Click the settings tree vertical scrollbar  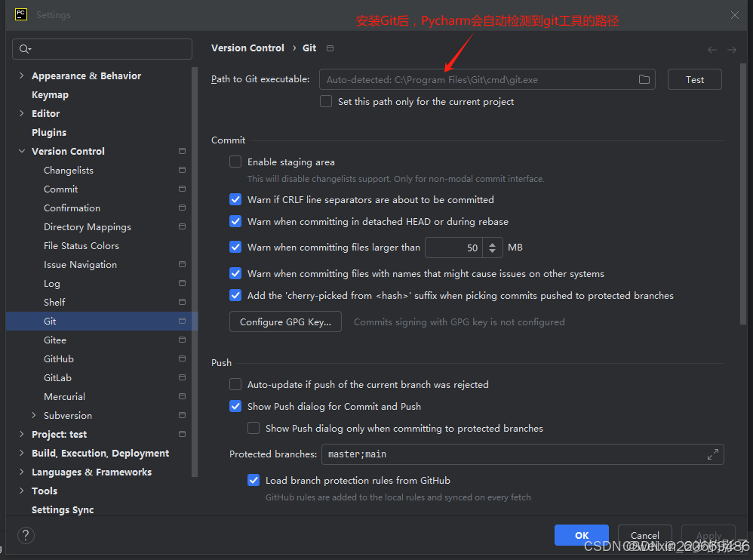click(x=195, y=272)
